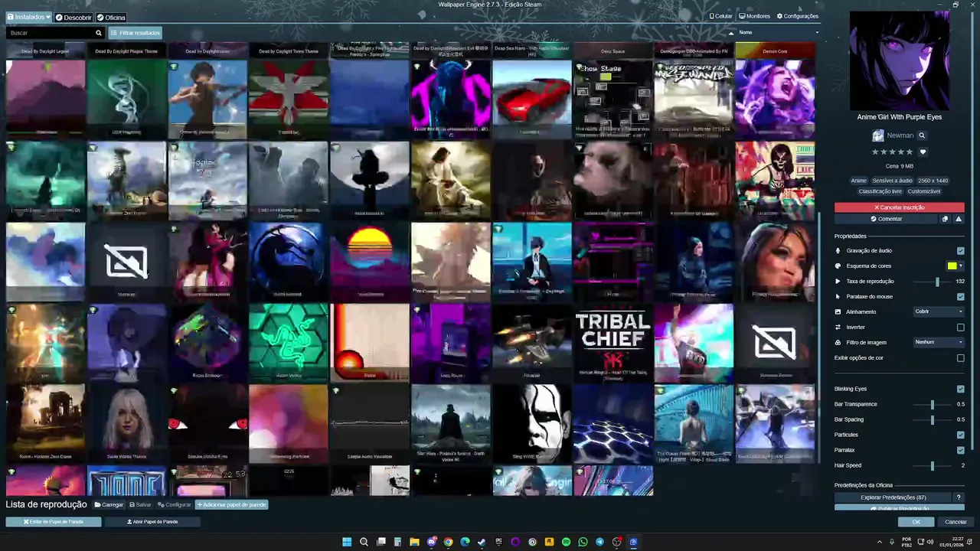The height and width of the screenshot is (551, 980).
Task: Adjust the Bar Transparence slider
Action: coord(931,404)
